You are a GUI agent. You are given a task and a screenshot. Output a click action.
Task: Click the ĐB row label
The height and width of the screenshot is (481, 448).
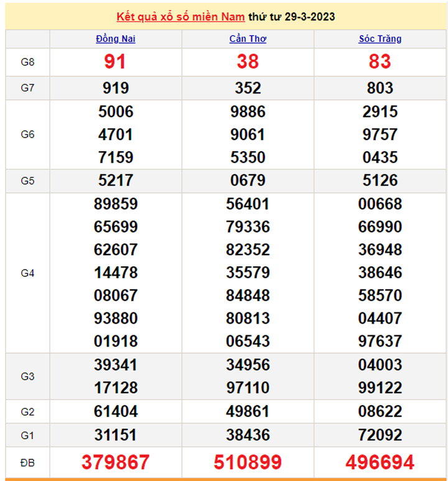click(27, 462)
